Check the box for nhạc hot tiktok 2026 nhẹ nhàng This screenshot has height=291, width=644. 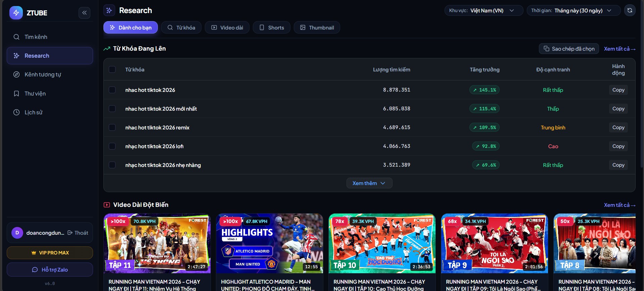[x=112, y=165]
